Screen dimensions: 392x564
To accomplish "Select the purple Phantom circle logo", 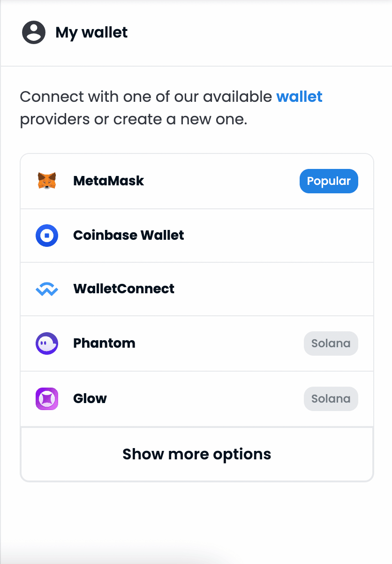I will point(46,343).
